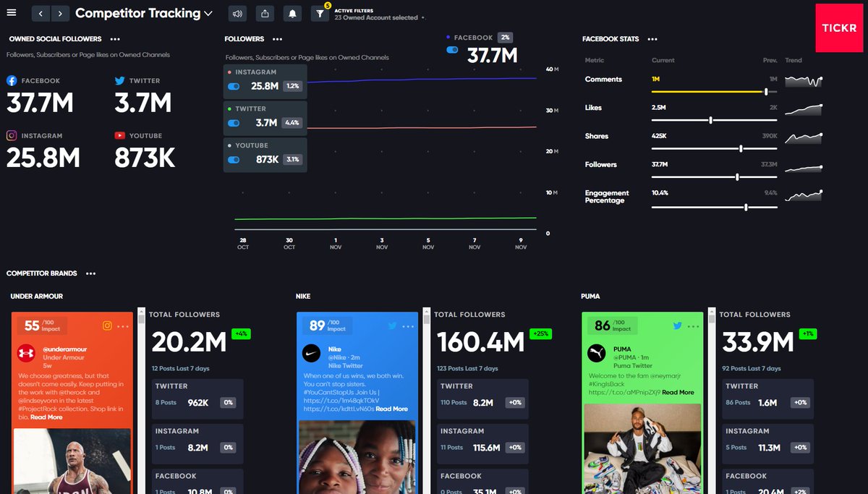
Task: Click the Comments metric slider
Action: (715, 92)
